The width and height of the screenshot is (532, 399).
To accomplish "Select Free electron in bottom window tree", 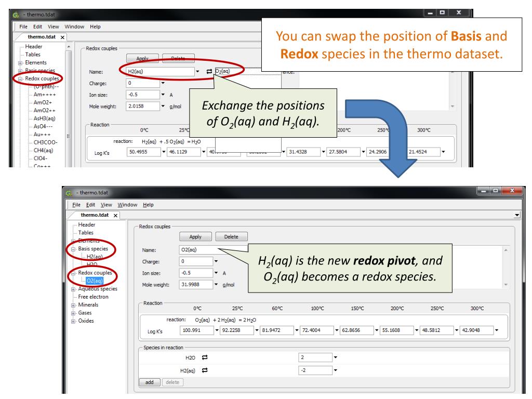I will tap(94, 297).
